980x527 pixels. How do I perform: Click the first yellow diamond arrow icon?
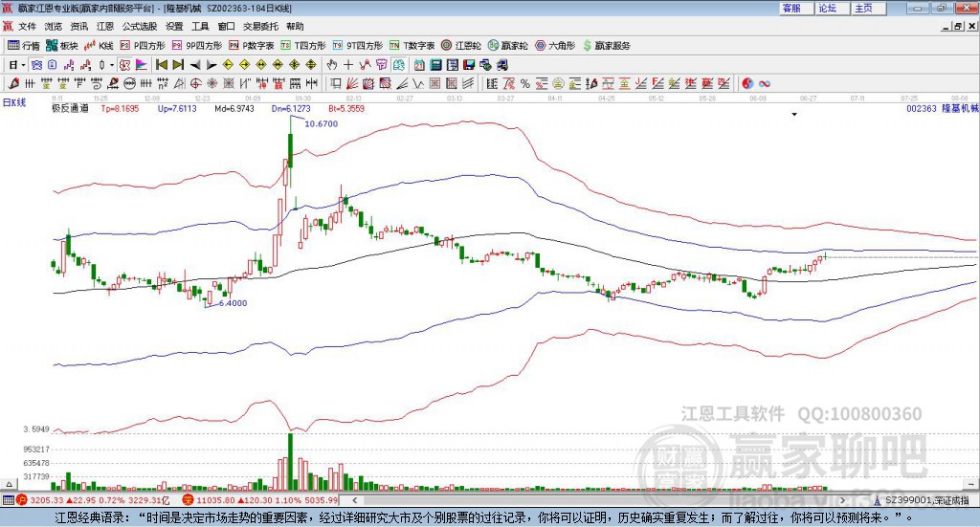pyautogui.click(x=228, y=65)
